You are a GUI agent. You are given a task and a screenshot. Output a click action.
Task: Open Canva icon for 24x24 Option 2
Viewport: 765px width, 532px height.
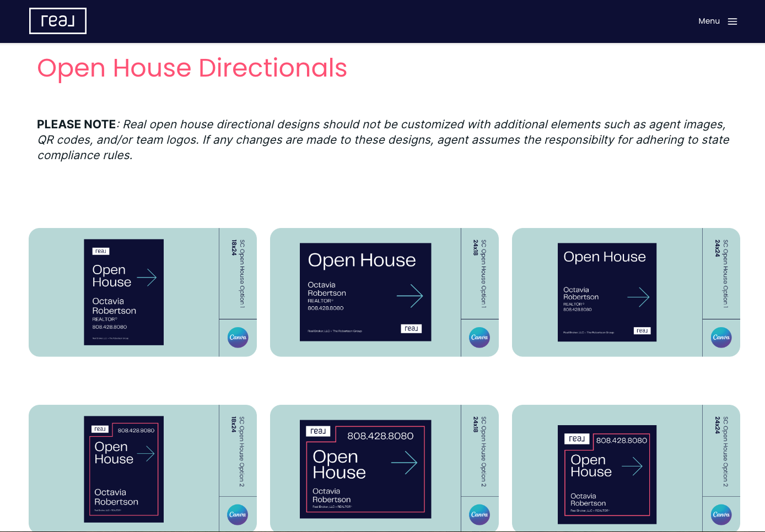coord(721,515)
